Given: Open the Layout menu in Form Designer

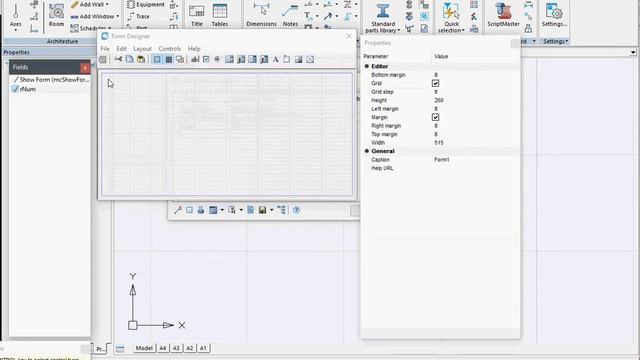Looking at the screenshot, I should tap(142, 49).
